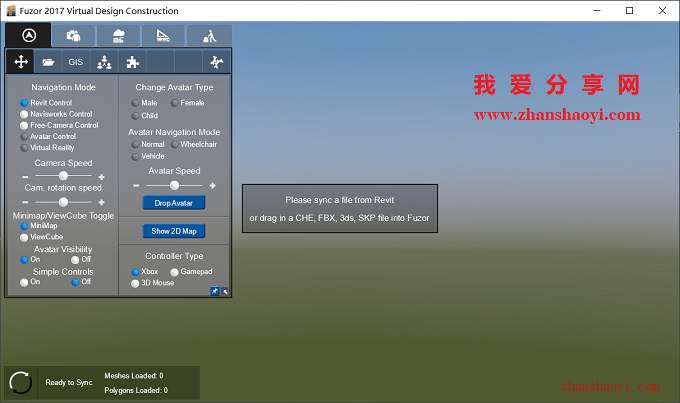Increase Avatar Speed with plus icon

(x=212, y=186)
